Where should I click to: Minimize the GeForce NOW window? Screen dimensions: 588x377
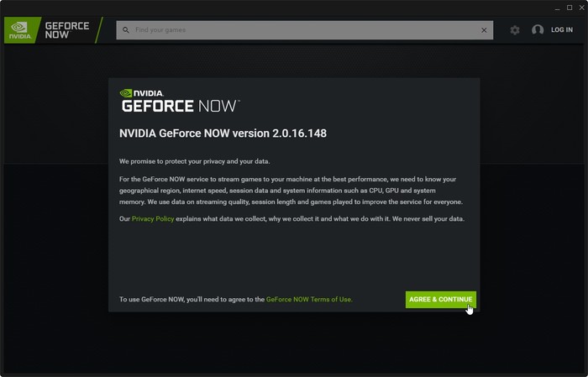pos(557,8)
